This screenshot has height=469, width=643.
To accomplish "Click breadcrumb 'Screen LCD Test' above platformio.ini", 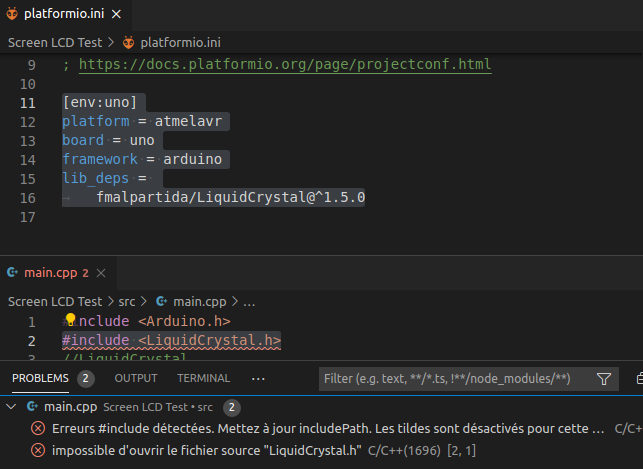I will pos(55,43).
